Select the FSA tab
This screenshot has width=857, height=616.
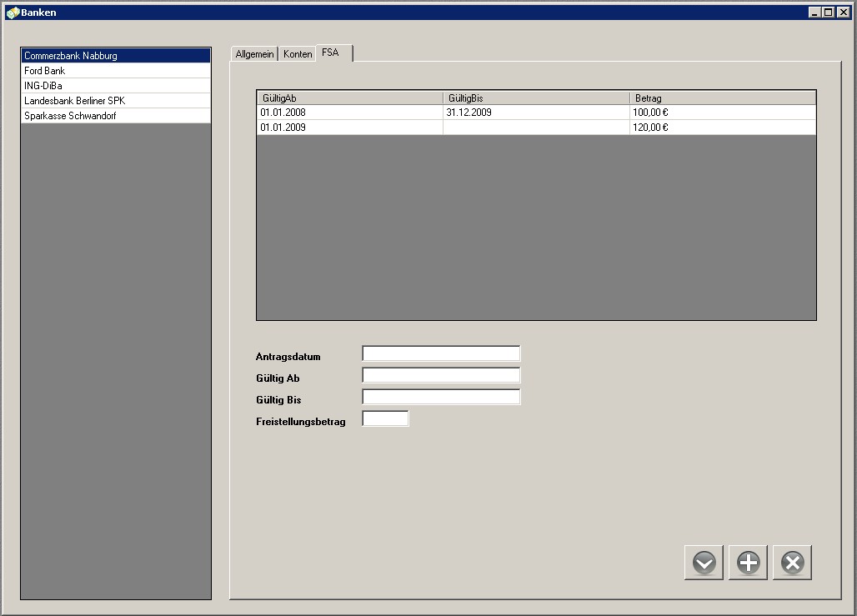[334, 53]
